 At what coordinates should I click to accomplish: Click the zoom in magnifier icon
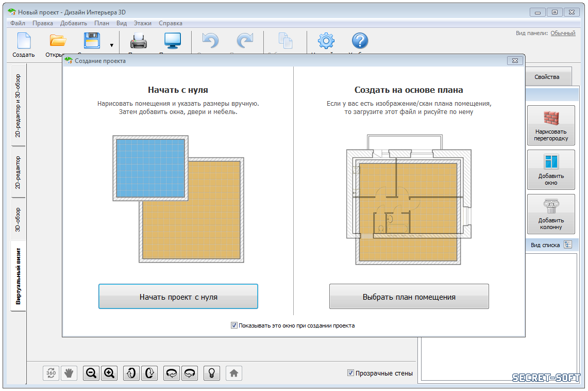tap(109, 373)
